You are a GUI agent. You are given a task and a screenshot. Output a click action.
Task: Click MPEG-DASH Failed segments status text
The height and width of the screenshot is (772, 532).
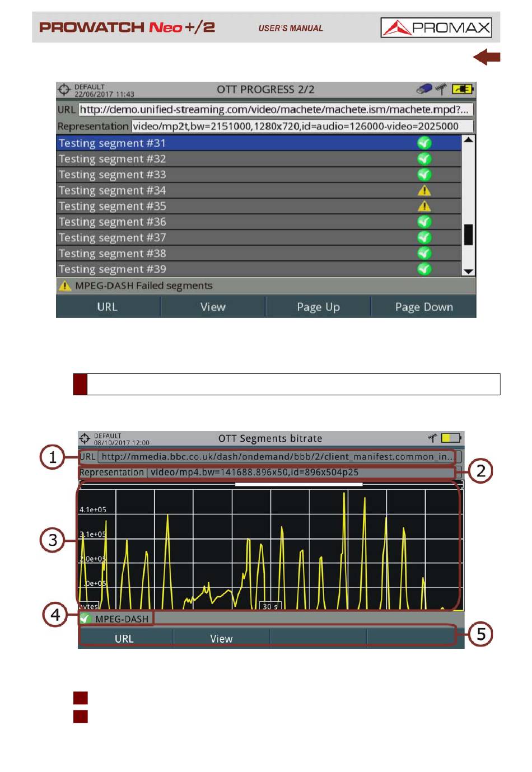pyautogui.click(x=144, y=286)
